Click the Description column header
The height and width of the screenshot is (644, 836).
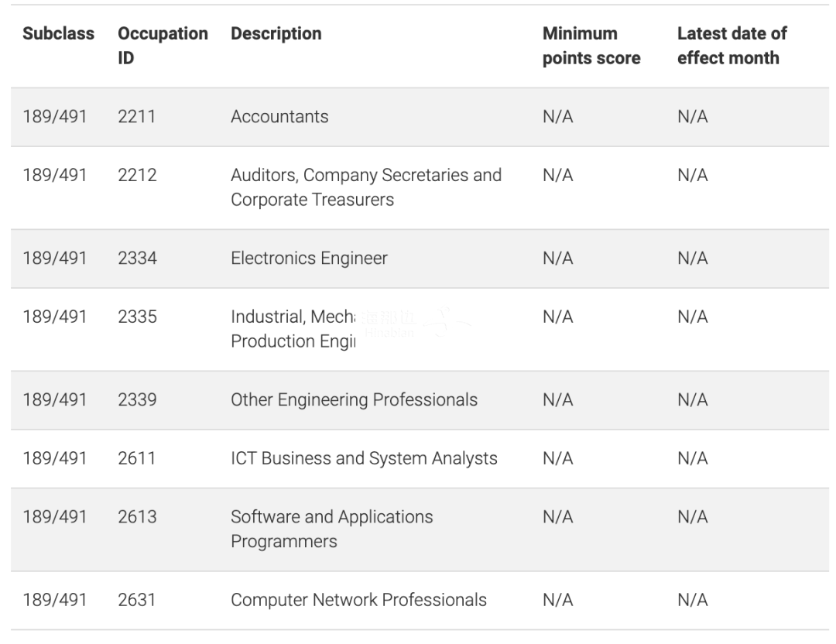coord(276,33)
